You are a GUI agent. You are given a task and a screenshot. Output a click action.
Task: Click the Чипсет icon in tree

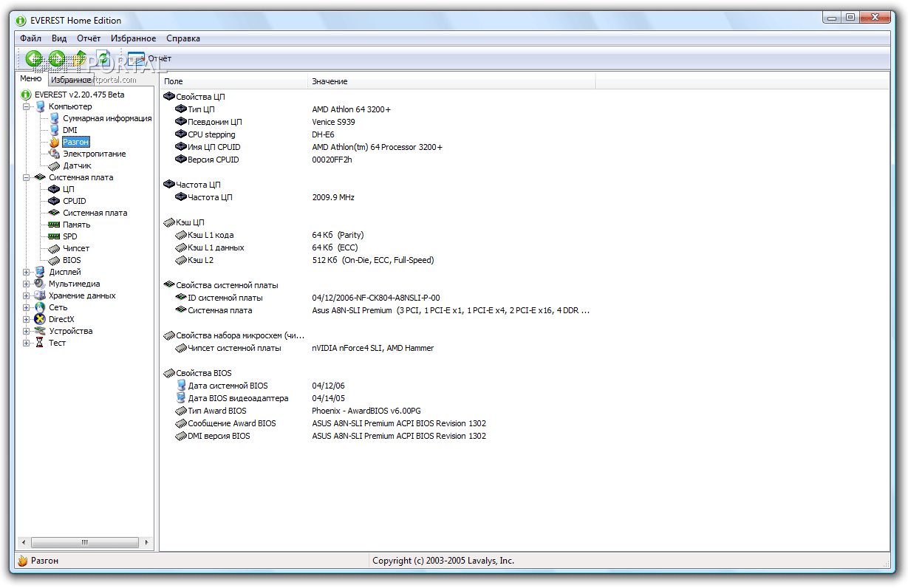[54, 248]
